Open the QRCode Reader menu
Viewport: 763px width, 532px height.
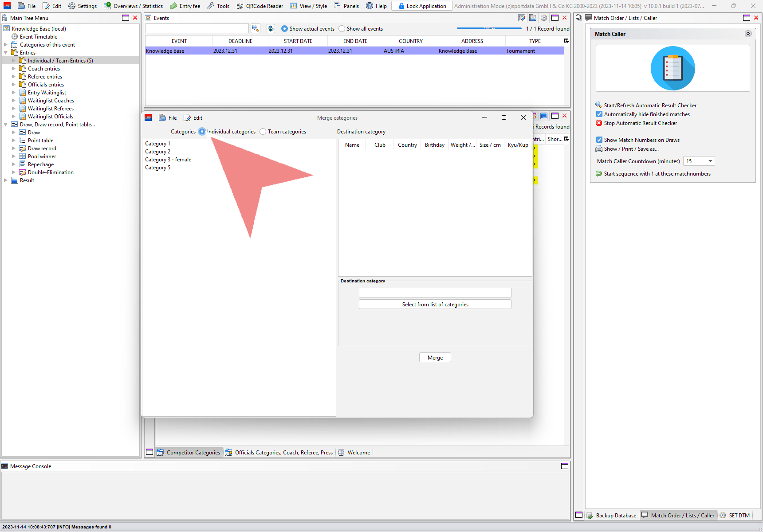[x=260, y=6]
